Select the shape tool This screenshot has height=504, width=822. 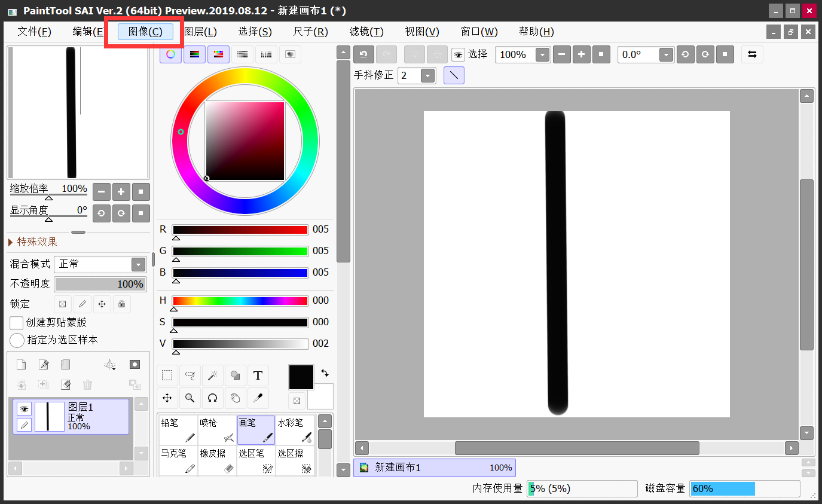click(236, 375)
